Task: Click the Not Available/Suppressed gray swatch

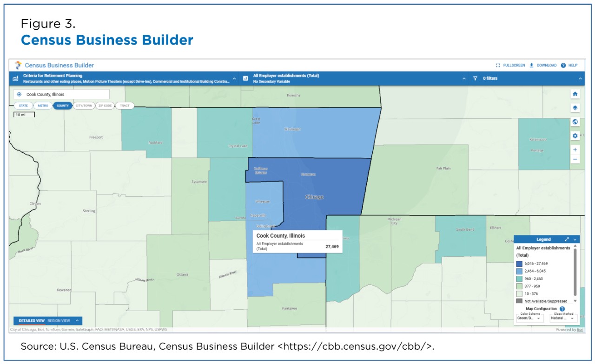Action: point(519,301)
